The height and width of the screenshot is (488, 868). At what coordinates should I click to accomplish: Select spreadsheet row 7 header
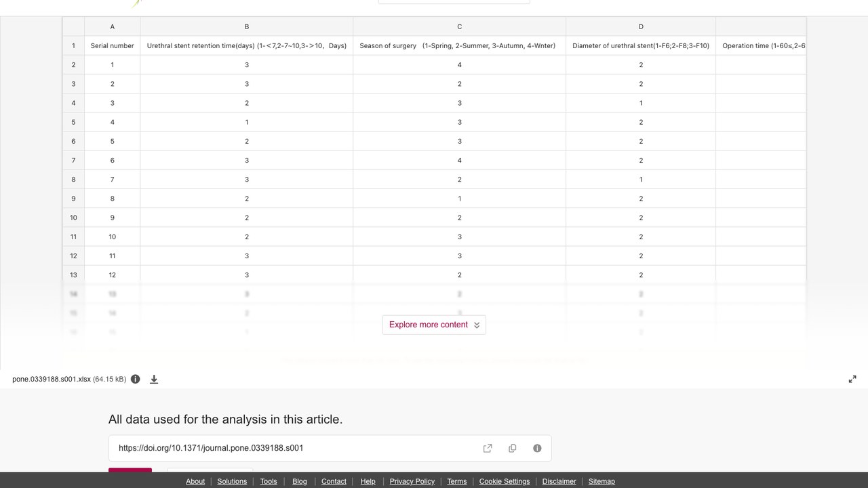point(73,161)
